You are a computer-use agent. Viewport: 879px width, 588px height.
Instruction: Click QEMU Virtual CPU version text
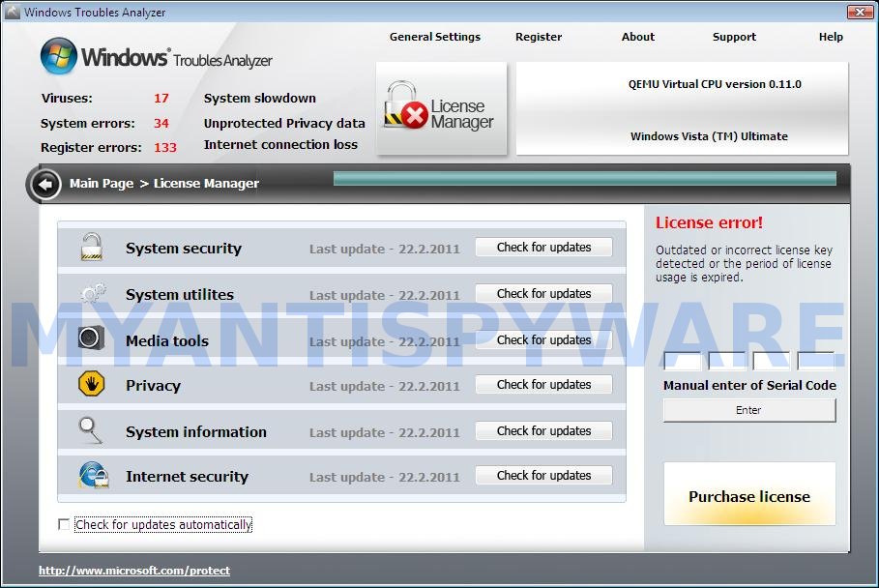715,84
